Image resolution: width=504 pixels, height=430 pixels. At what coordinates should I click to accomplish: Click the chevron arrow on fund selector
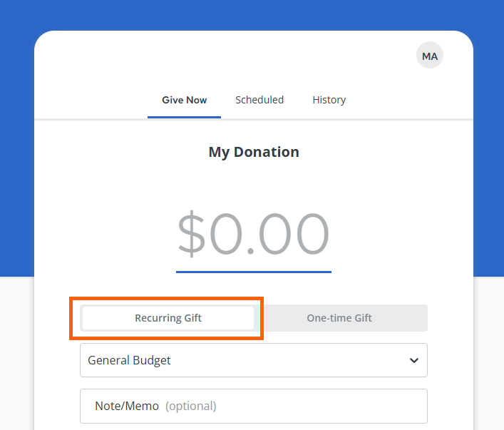point(414,360)
